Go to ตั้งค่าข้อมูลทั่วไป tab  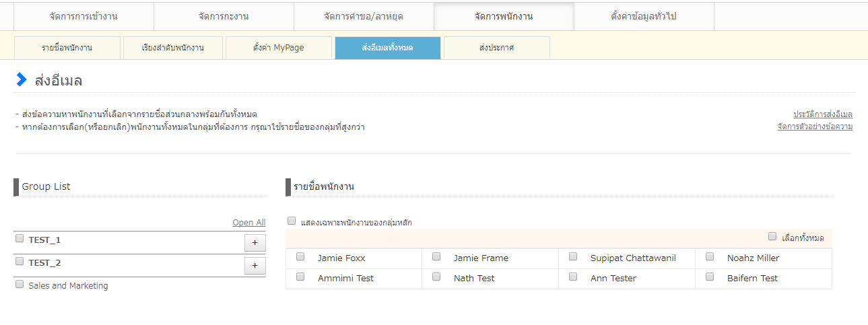643,16
